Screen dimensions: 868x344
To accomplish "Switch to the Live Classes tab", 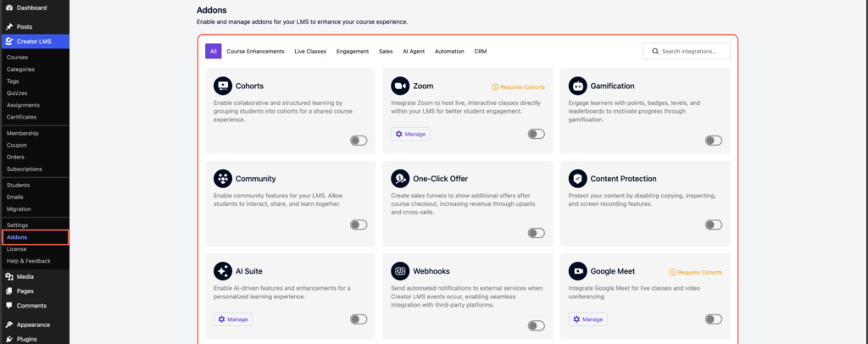I will tap(310, 52).
